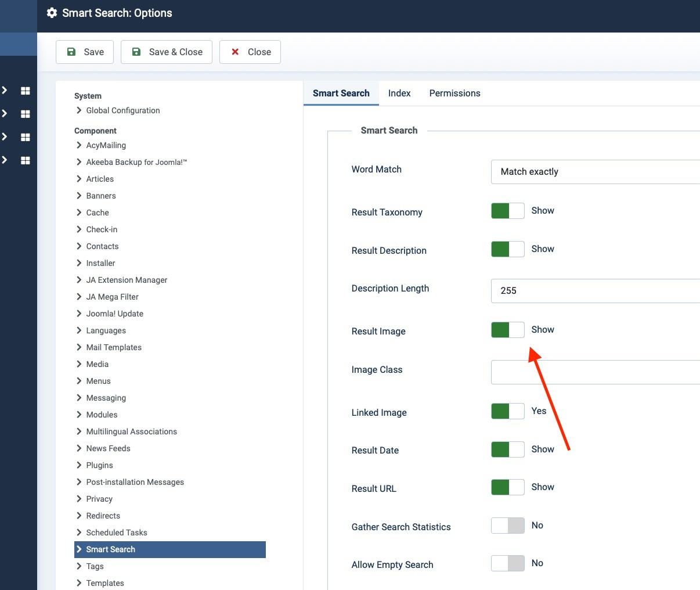700x590 pixels.
Task: Open the Word Match dropdown
Action: [x=595, y=172]
